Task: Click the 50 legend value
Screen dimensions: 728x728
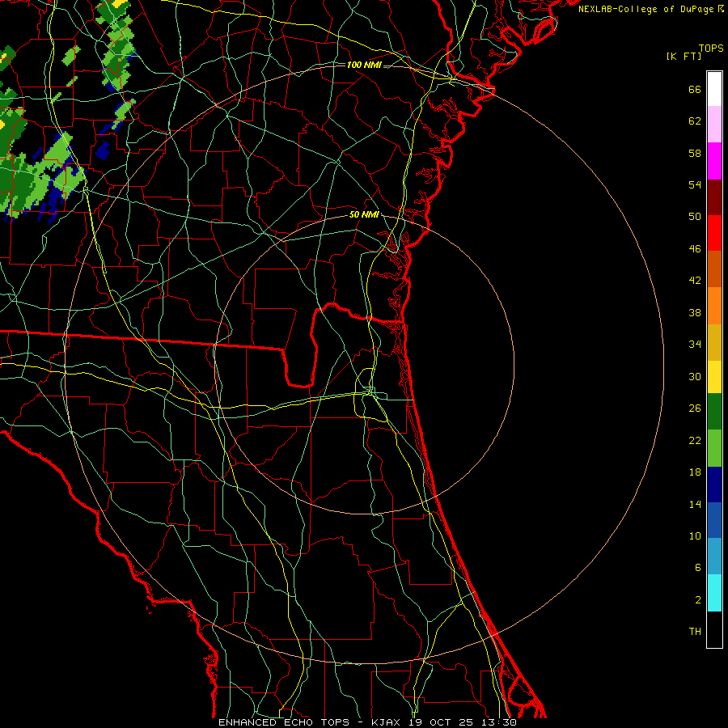Action: click(x=695, y=217)
